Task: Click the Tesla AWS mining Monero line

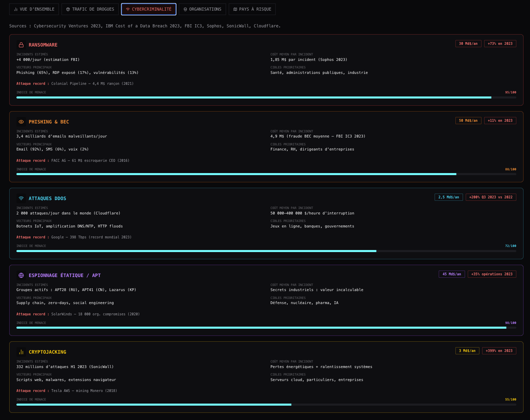Action: point(67,391)
